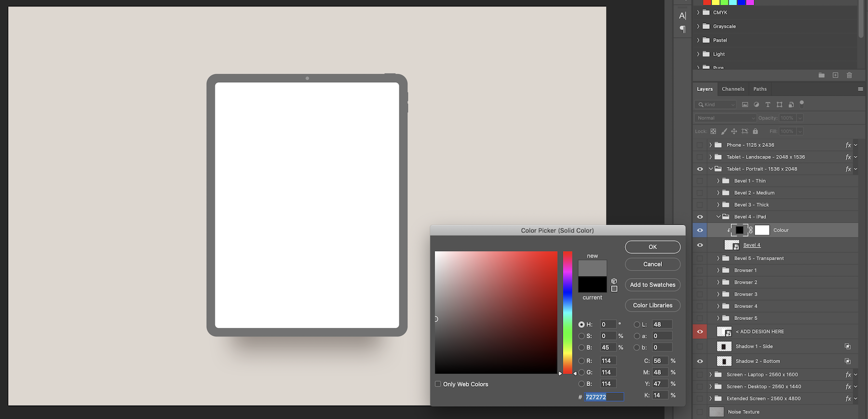Switch to the Paths tab
This screenshot has height=419, width=868.
tap(760, 89)
